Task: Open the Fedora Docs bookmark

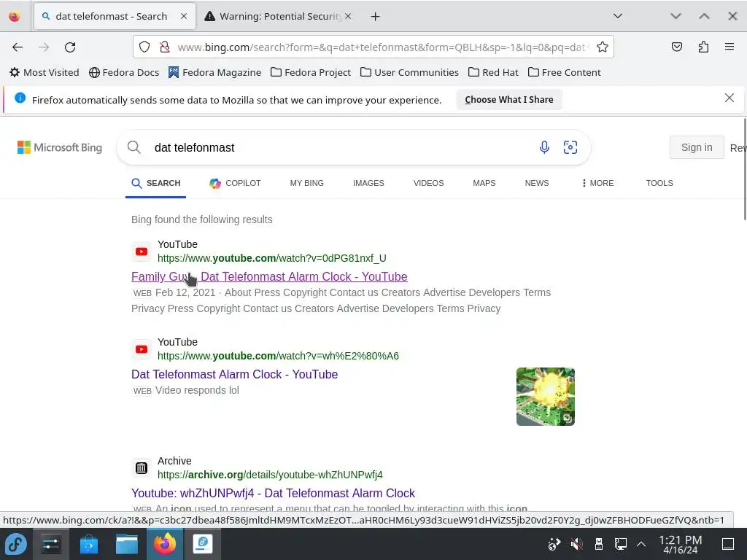Action: point(124,72)
